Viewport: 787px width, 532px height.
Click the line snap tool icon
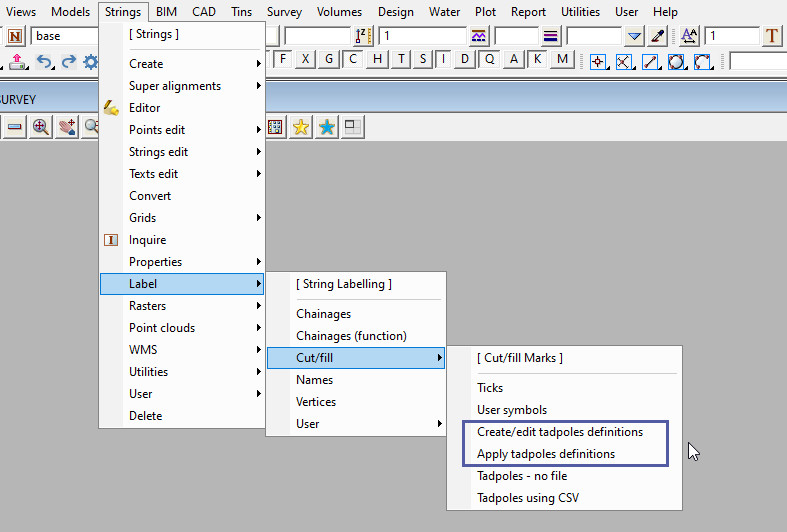pos(650,61)
